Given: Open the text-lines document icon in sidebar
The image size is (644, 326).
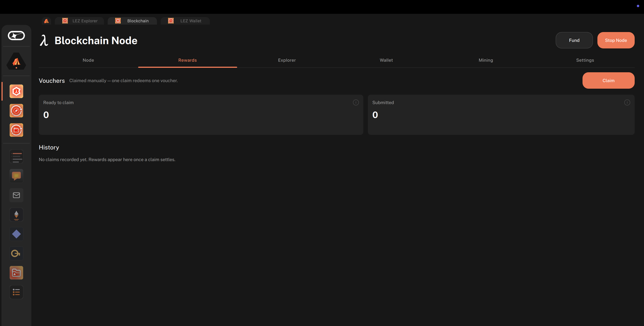Looking at the screenshot, I should [16, 157].
